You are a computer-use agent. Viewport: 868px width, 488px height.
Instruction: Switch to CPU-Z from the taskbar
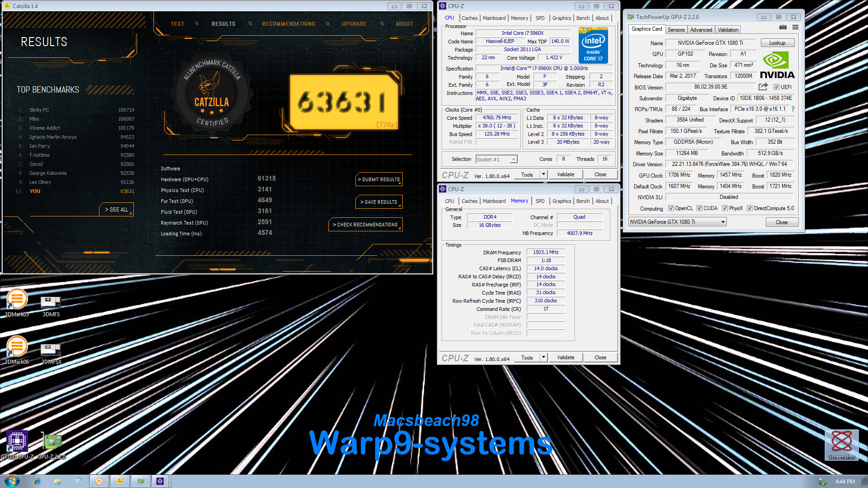coord(160,481)
